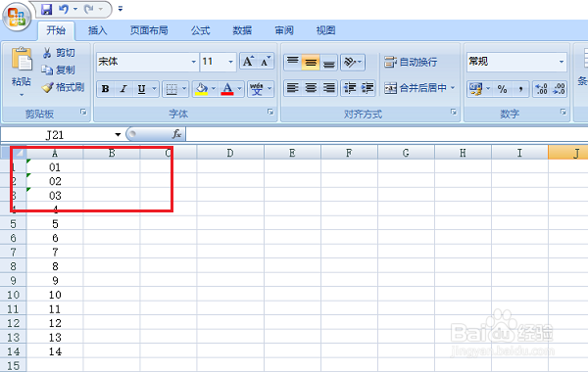Open the text orientation tool
This screenshot has height=372, width=588.
pos(353,63)
